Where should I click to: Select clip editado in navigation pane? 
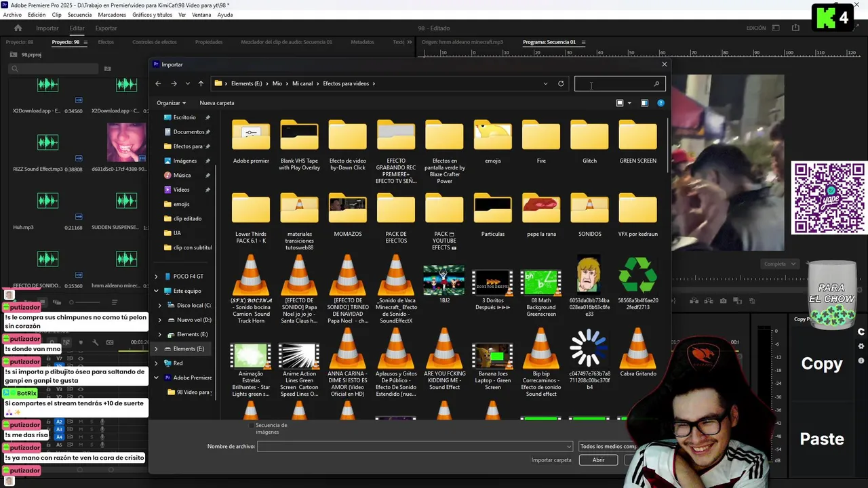pyautogui.click(x=187, y=218)
